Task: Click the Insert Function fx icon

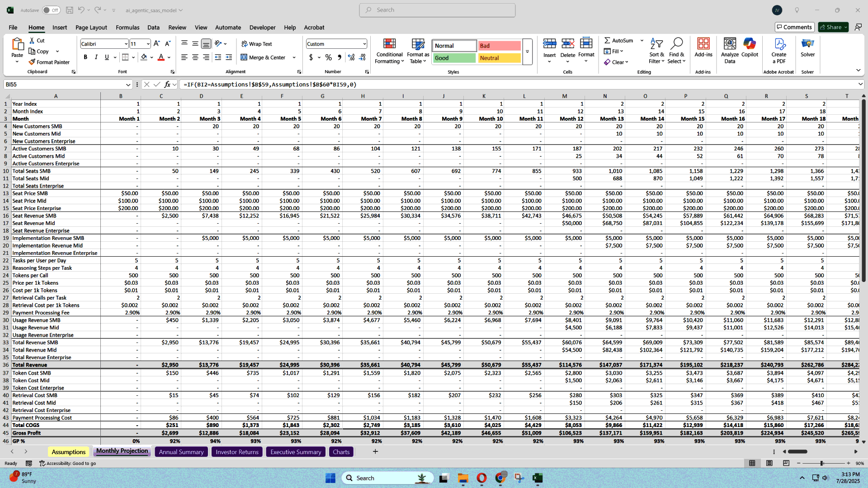Action: coord(167,84)
